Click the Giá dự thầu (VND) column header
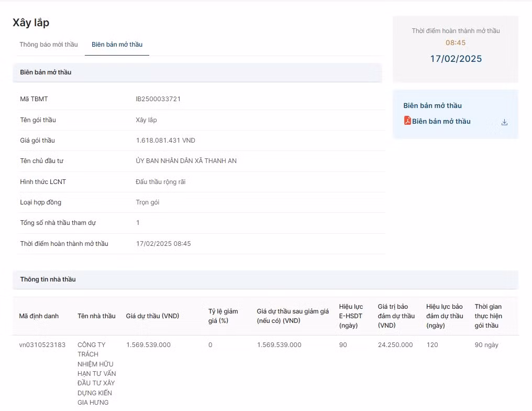The image size is (532, 411). [152, 316]
